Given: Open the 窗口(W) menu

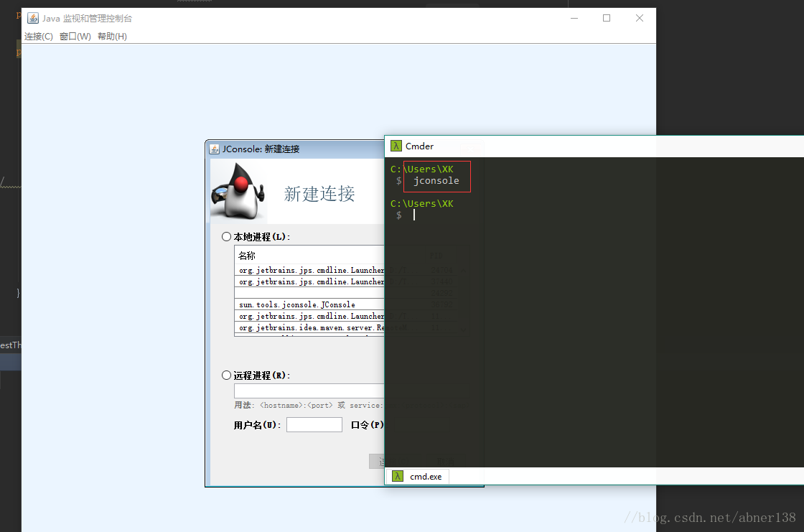Looking at the screenshot, I should coord(75,37).
